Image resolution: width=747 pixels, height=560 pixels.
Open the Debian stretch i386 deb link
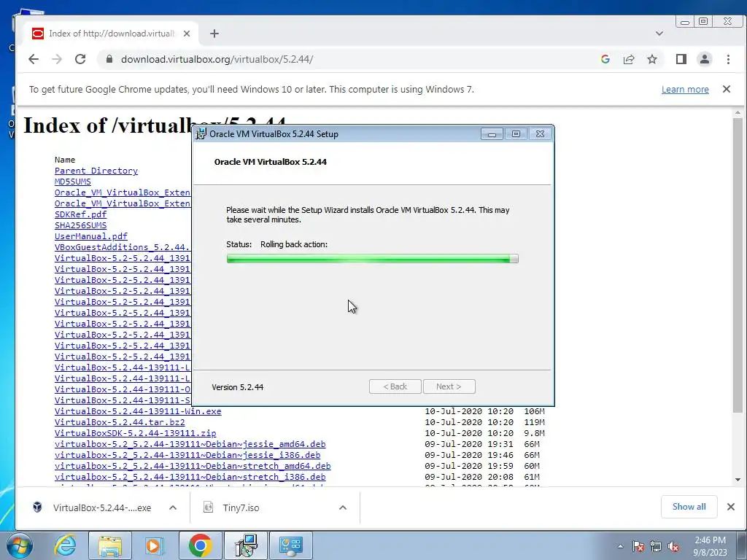click(190, 477)
